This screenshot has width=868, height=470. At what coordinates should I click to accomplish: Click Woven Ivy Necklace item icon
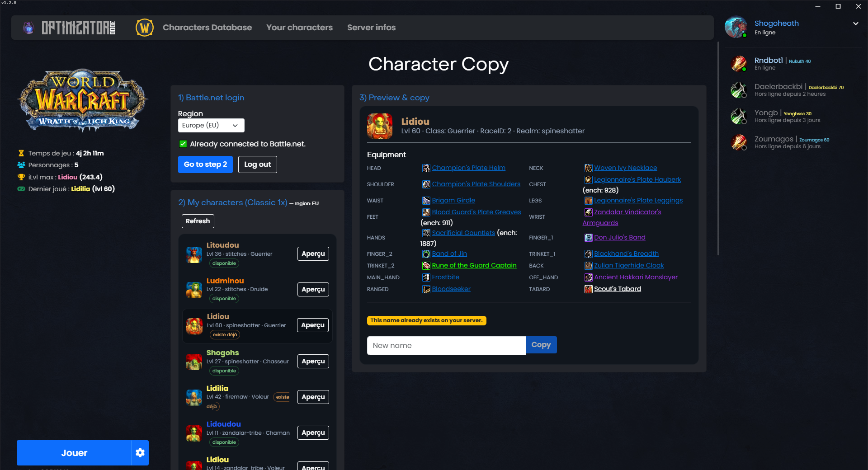(x=588, y=168)
